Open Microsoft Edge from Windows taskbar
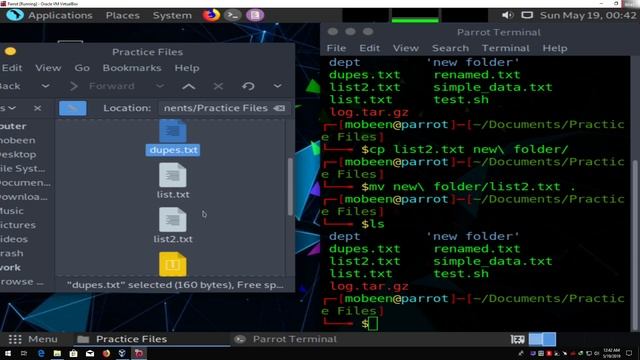 (41, 353)
